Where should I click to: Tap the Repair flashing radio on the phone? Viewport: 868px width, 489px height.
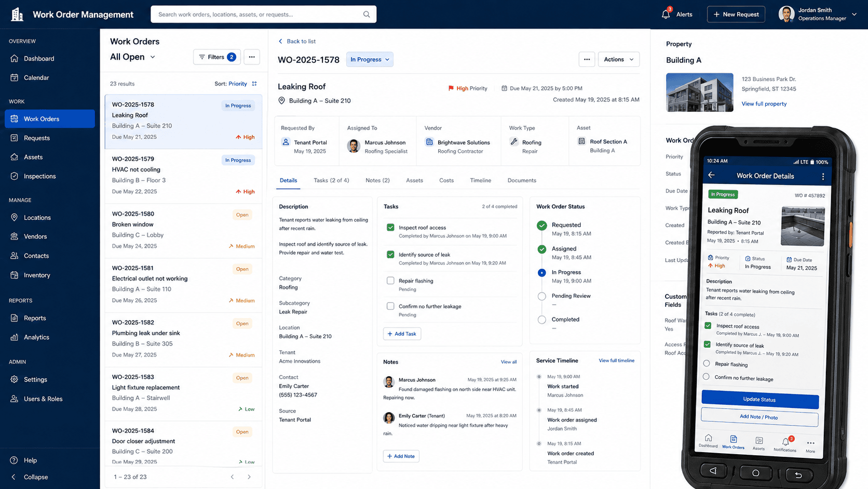point(707,363)
